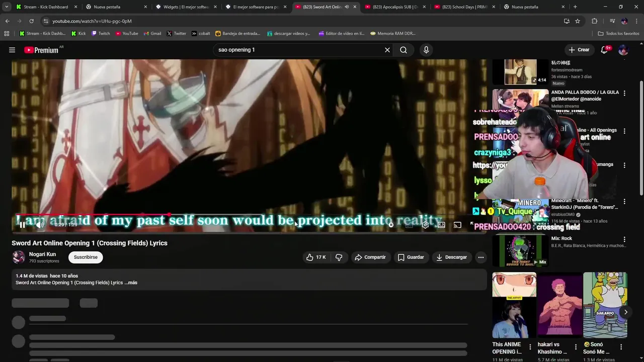Click the page vertical scrollbar
Viewport: 644px width, 362px height.
tap(641, 138)
